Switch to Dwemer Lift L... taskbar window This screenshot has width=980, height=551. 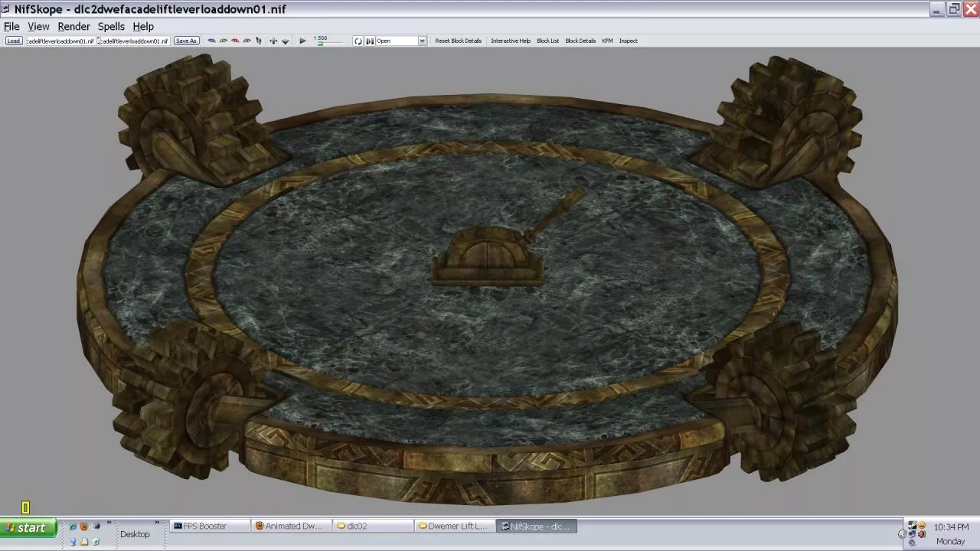point(456,526)
